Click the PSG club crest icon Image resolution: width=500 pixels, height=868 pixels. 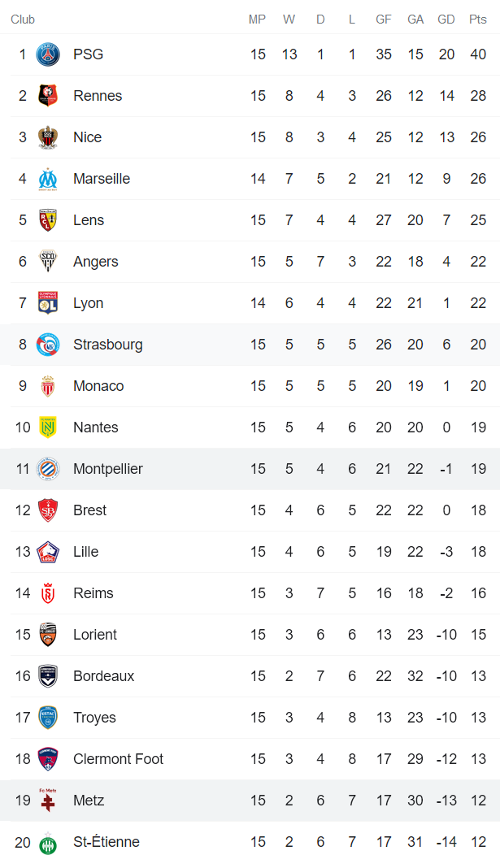click(x=48, y=54)
